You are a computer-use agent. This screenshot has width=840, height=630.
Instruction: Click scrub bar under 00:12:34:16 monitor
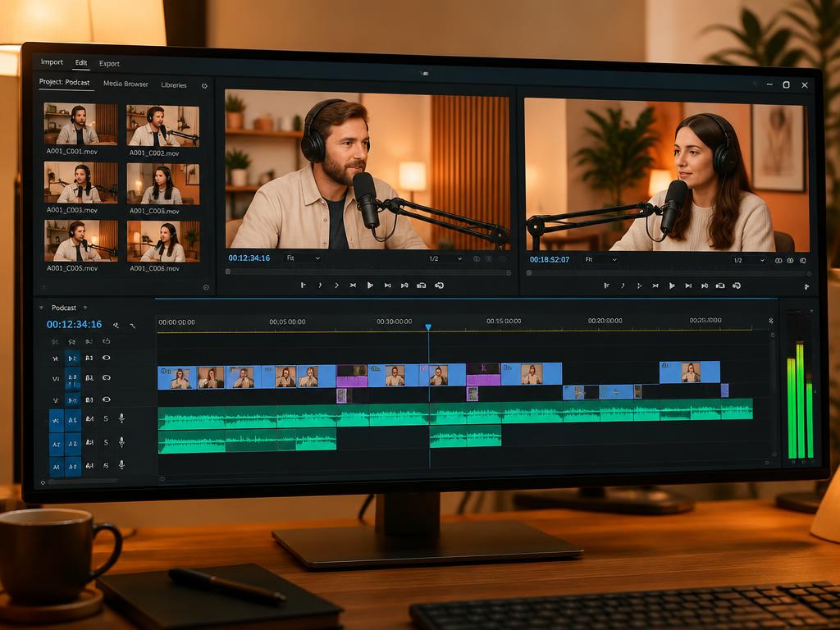(368, 272)
